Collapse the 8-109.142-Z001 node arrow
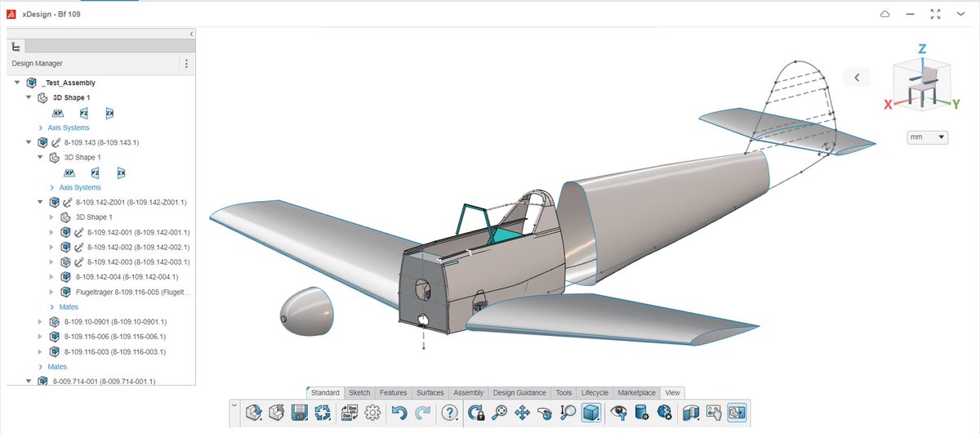This screenshot has height=434, width=980. click(x=40, y=202)
